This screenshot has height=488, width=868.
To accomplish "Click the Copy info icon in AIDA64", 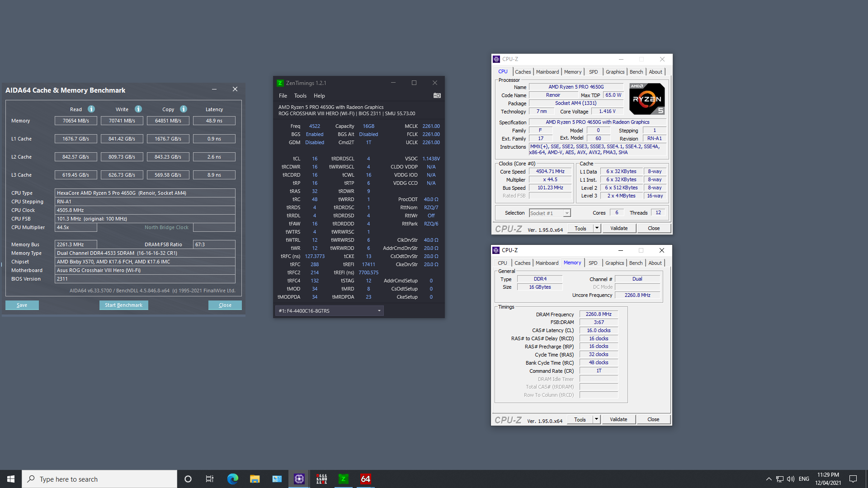I will tap(184, 109).
